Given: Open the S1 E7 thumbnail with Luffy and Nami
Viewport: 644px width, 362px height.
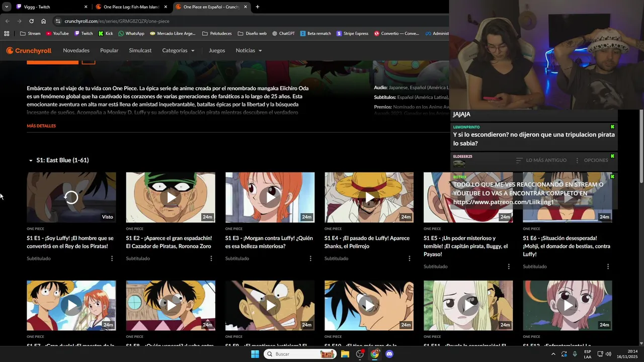Looking at the screenshot, I should (71, 305).
